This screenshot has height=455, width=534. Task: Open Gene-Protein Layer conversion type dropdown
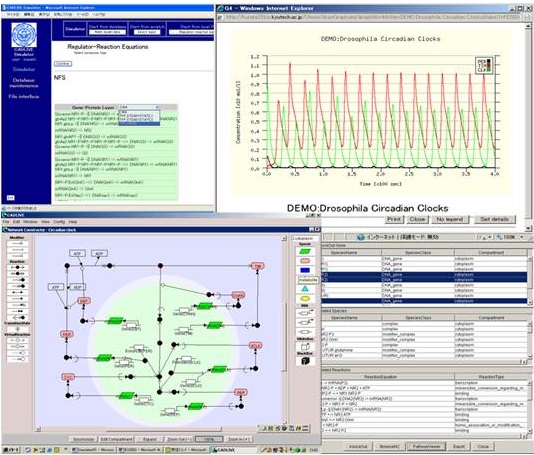pos(139,107)
